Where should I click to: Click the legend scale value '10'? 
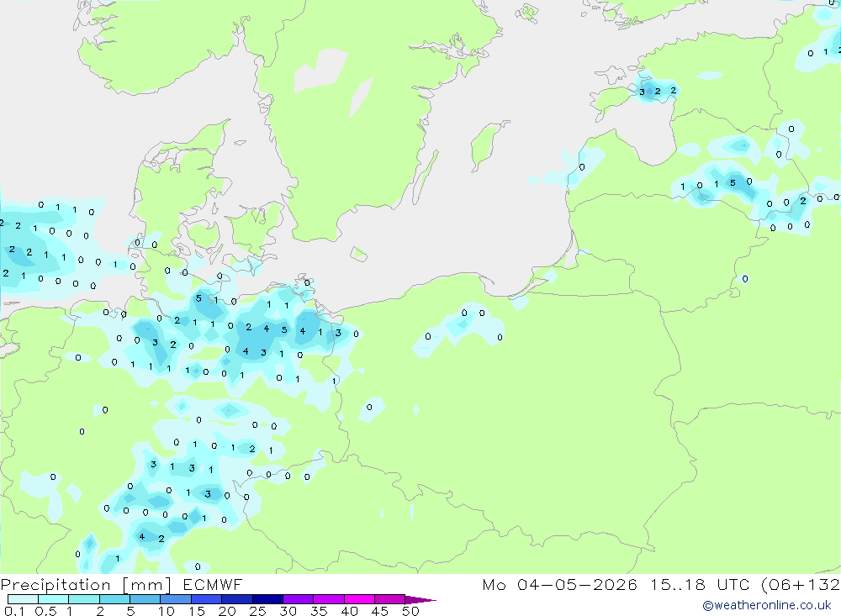pos(167,611)
